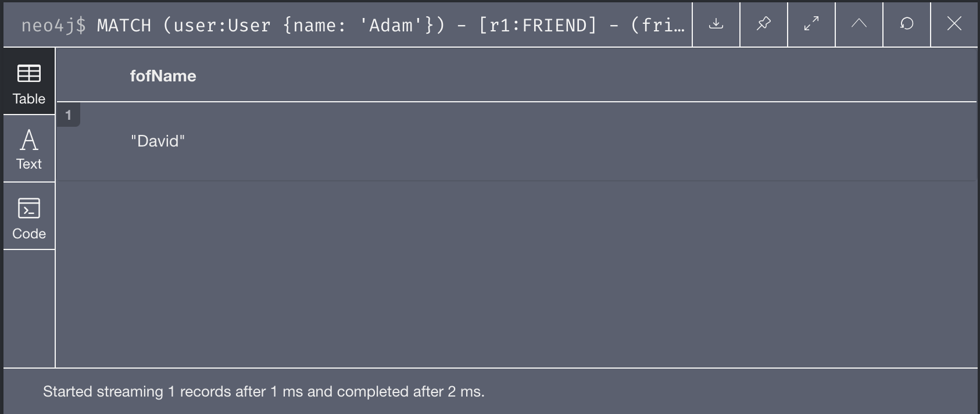Select the Table grid icon

(x=29, y=73)
